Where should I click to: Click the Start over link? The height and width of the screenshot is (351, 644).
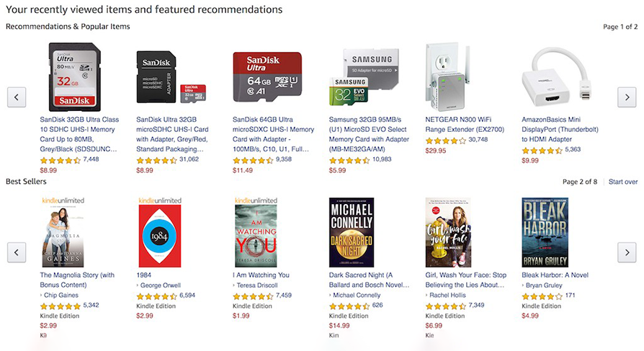622,182
